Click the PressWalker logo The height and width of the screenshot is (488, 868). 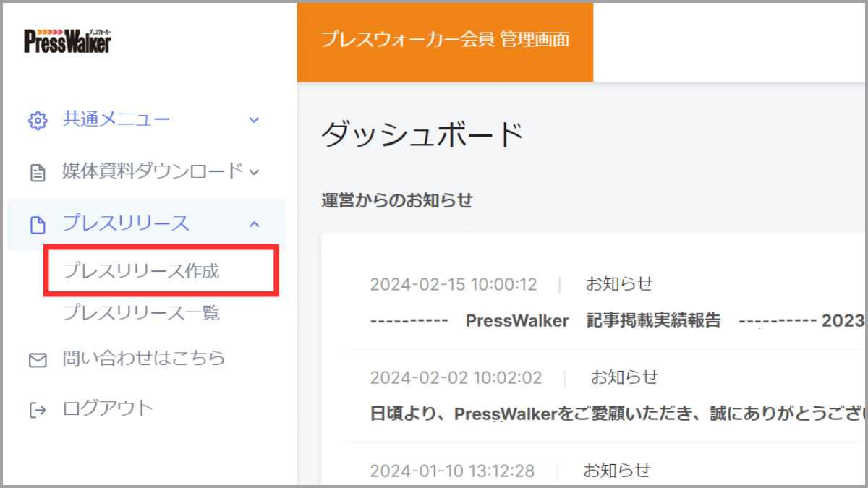click(x=66, y=40)
